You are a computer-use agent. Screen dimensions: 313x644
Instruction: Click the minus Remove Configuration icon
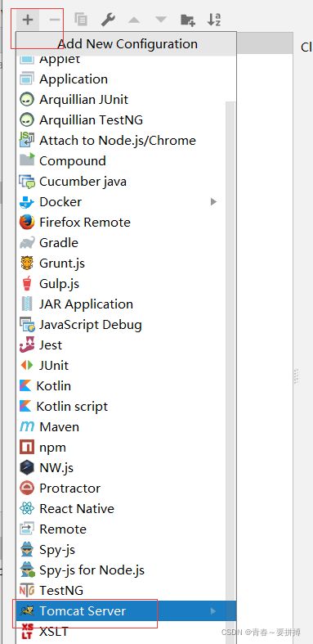55,20
